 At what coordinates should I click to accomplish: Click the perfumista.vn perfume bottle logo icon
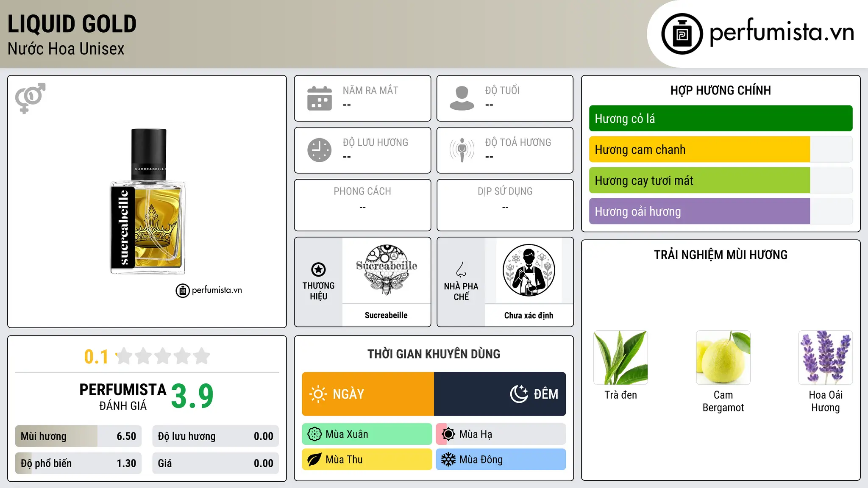[682, 34]
